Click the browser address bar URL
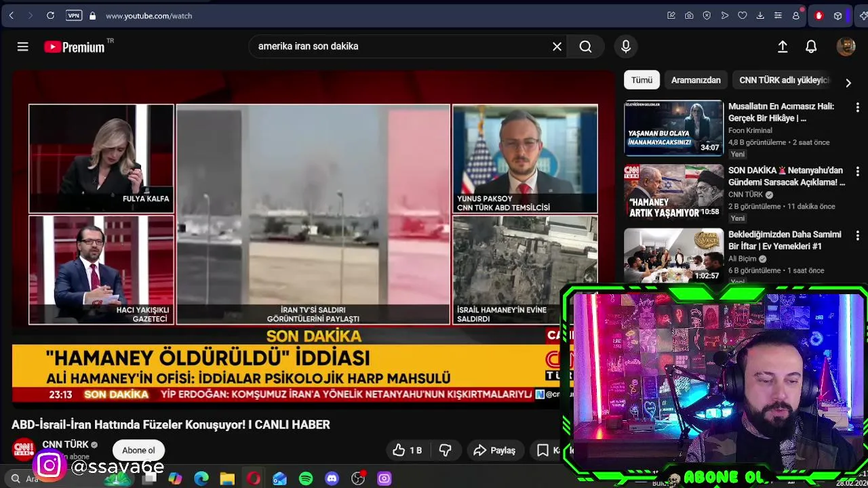This screenshot has height=488, width=868. pyautogui.click(x=149, y=16)
